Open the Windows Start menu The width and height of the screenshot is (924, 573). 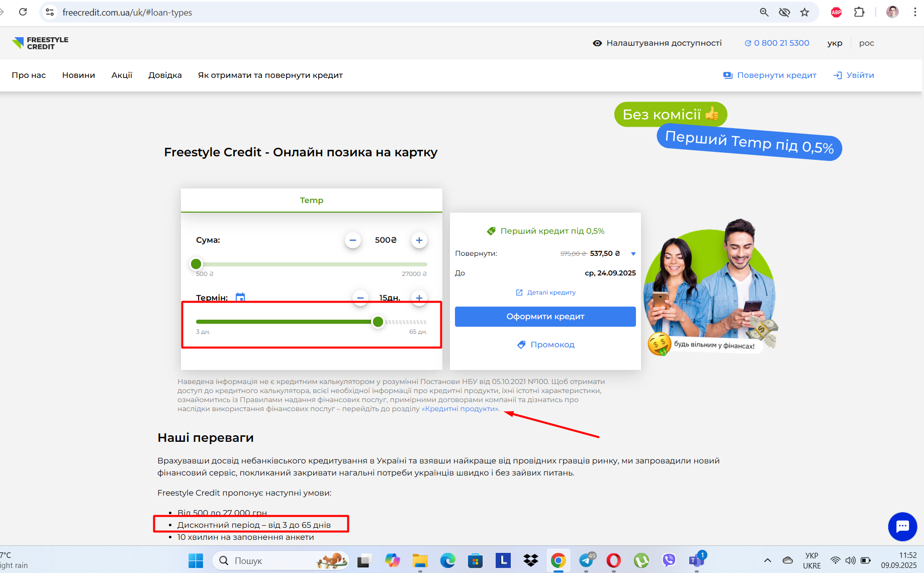[x=196, y=560]
